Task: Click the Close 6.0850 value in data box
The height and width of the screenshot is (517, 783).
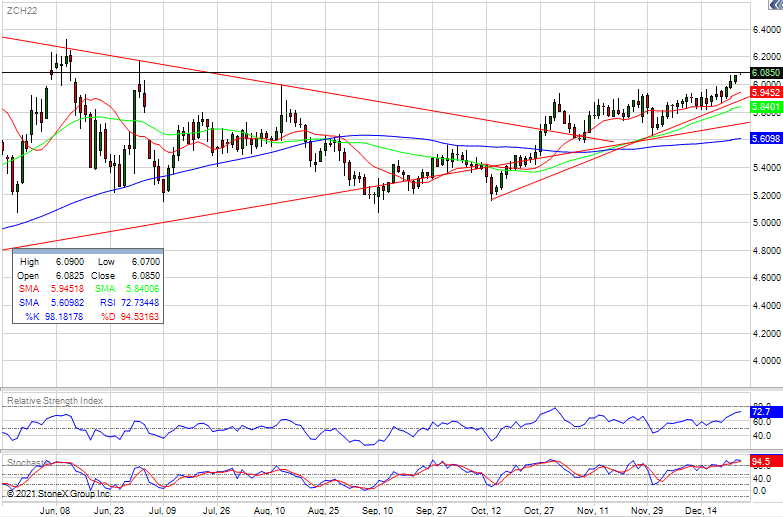Action: (146, 276)
